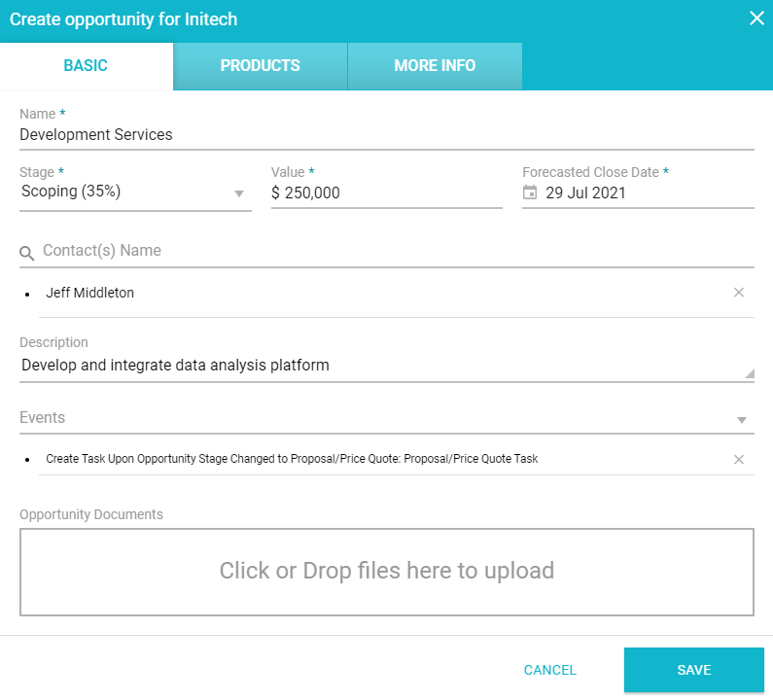Click the calendar icon beside close date
The height and width of the screenshot is (700, 773).
click(530, 192)
